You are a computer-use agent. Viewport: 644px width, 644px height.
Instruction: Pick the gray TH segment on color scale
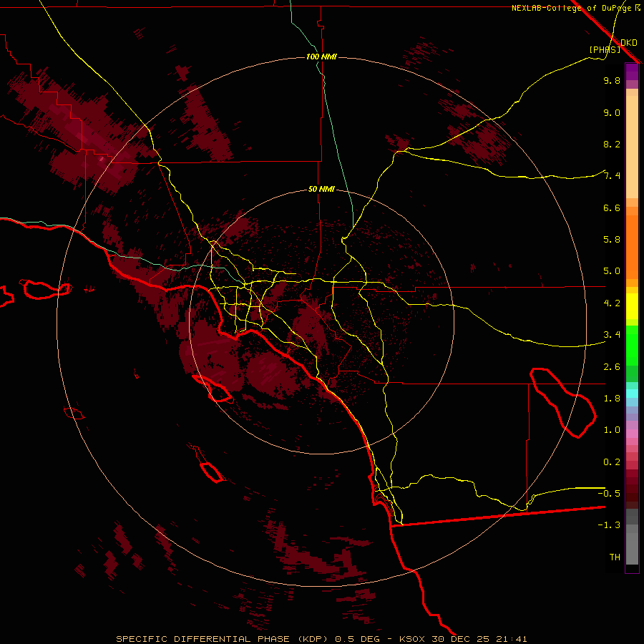[x=632, y=557]
